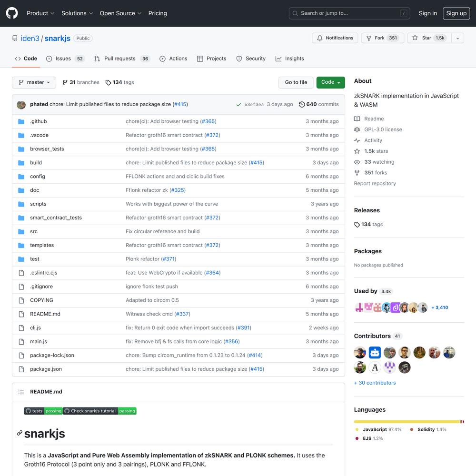476x476 pixels.
Task: Click the test folder icon
Action: click(21, 259)
